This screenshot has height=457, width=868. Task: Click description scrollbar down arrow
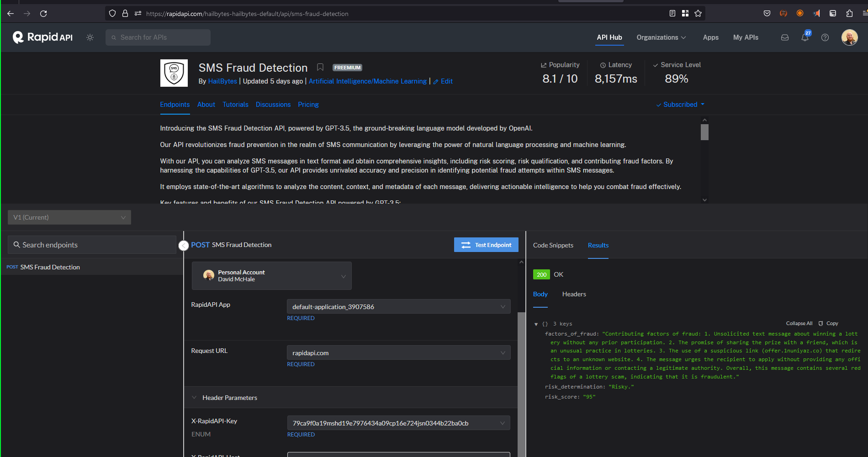point(704,200)
